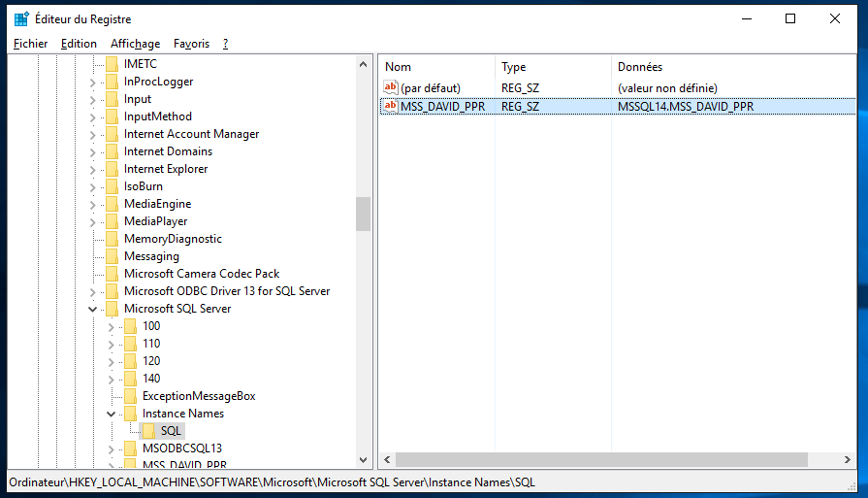Click tree scrollbar up arrow
The width and height of the screenshot is (868, 498).
point(363,64)
